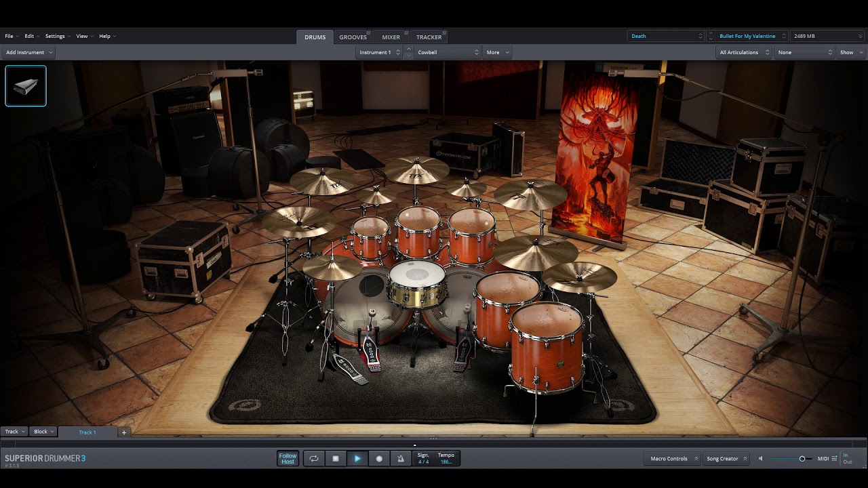Screen dimensions: 868x488
Task: Open the Edit menu
Action: coord(31,36)
